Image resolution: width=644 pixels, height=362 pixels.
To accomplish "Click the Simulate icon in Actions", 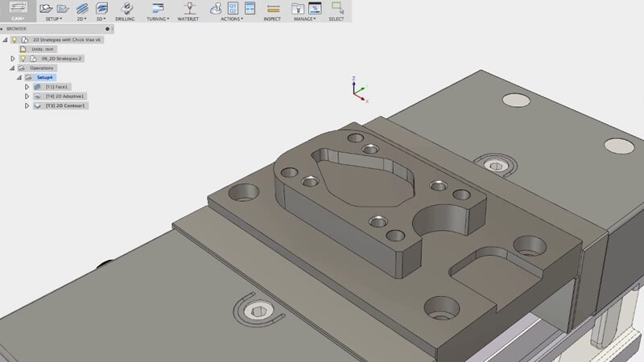I will pyautogui.click(x=216, y=8).
